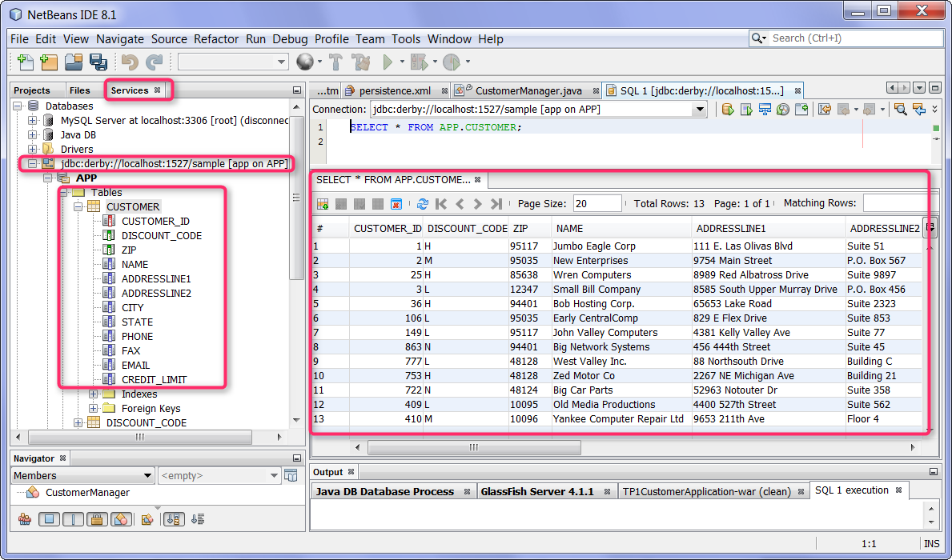The image size is (952, 560).
Task: Click the Run SQL icon beside Connection
Action: (x=727, y=110)
